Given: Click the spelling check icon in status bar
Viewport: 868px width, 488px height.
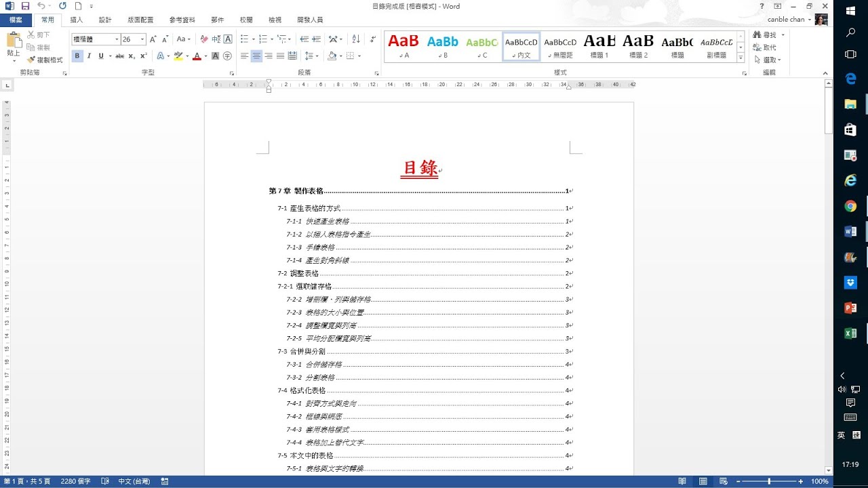Looking at the screenshot, I should 105,481.
